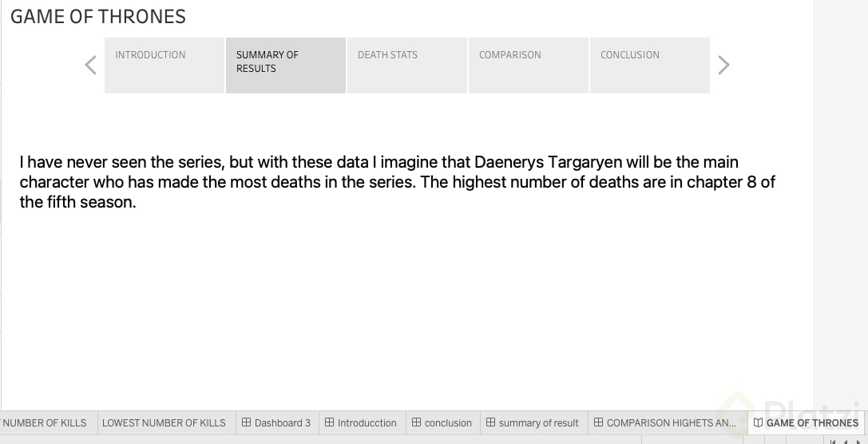Switch to the Dashboard 3 tab
868x444 pixels.
point(277,423)
